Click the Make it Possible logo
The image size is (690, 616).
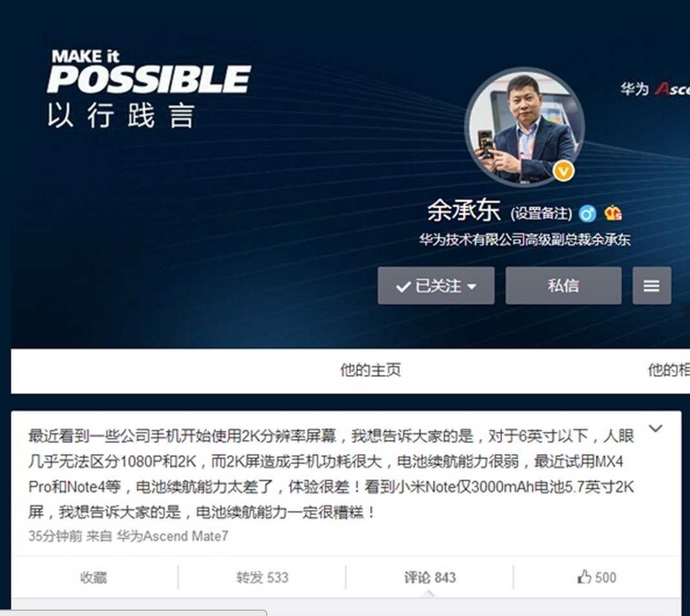pos(149,88)
